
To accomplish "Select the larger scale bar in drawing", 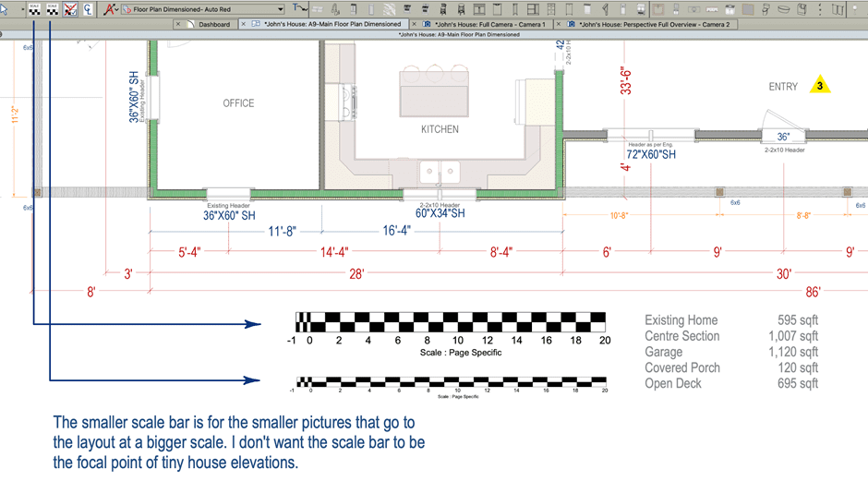I will click(x=450, y=323).
